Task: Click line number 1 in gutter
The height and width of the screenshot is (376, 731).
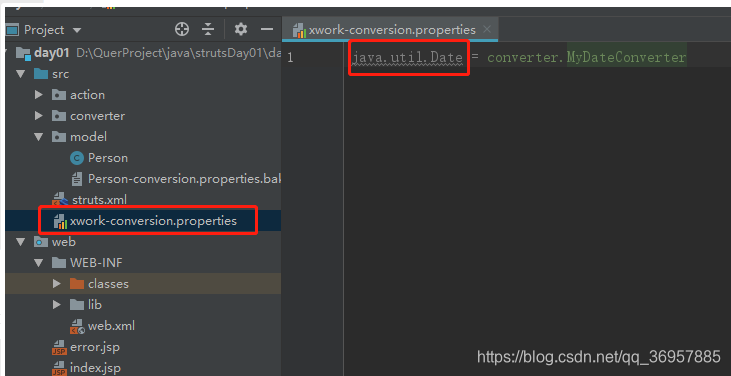Action: [x=290, y=58]
